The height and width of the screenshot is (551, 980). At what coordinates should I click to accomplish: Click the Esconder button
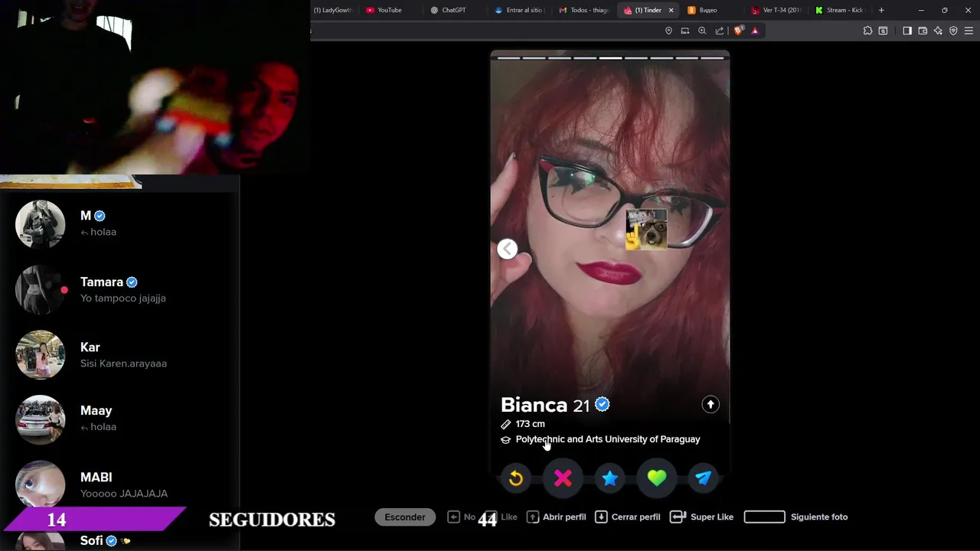coord(405,517)
